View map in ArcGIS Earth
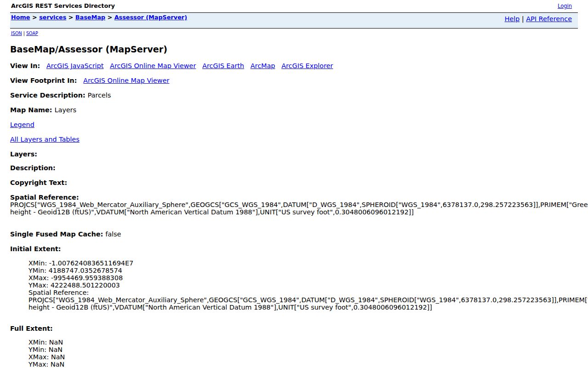Screen dimensions: 588x368 [x=223, y=66]
